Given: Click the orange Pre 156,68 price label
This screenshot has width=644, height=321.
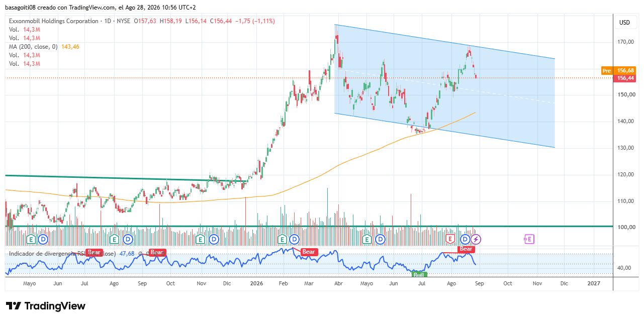Looking at the screenshot, I should pyautogui.click(x=619, y=71).
